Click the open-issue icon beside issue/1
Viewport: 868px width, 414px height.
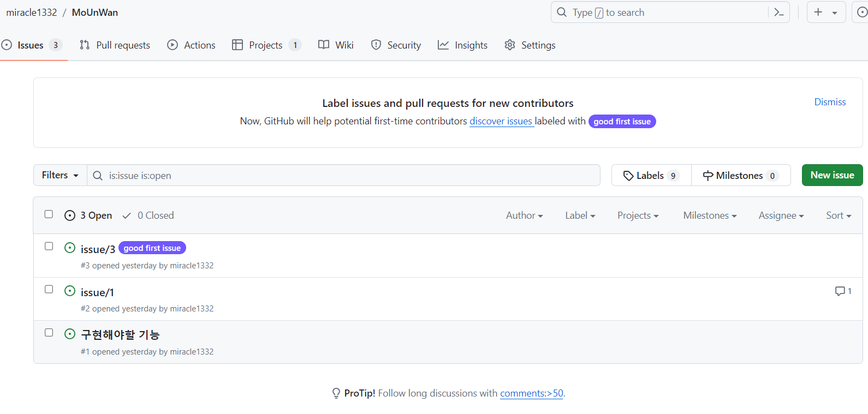pos(70,291)
